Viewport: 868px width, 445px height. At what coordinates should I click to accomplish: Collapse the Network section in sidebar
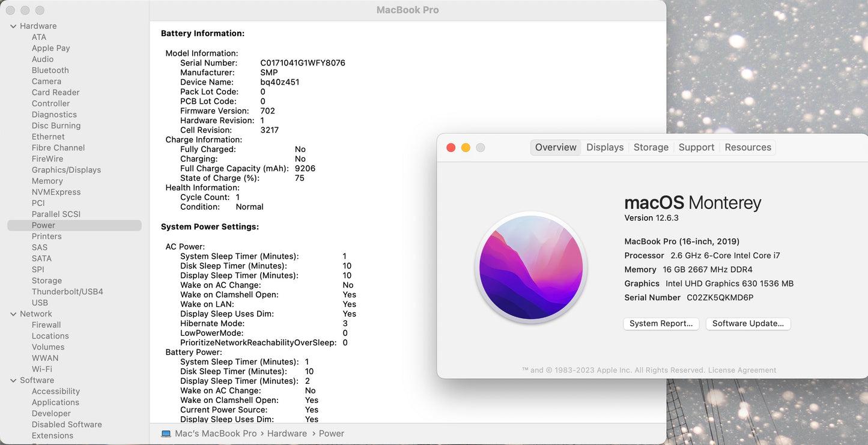13,314
